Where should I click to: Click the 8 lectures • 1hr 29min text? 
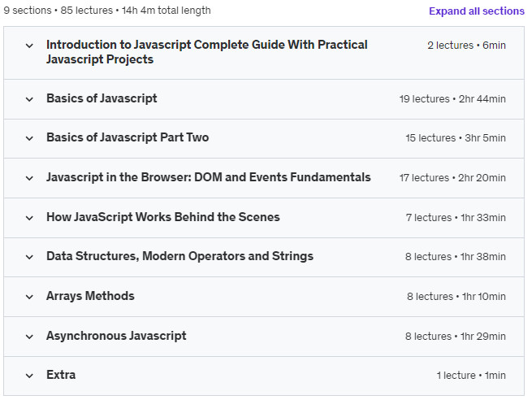(x=456, y=336)
